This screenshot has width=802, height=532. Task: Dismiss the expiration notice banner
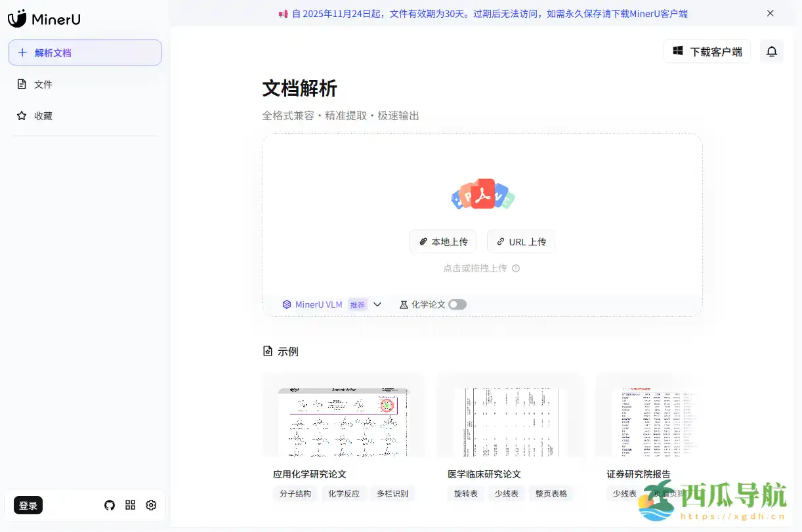click(770, 12)
